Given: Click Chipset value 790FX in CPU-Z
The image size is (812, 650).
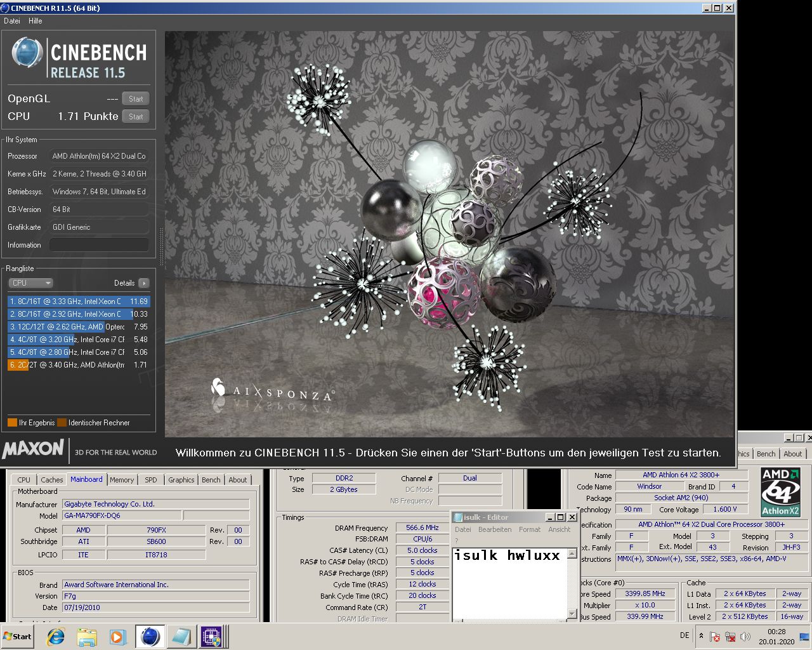Looking at the screenshot, I should [156, 530].
